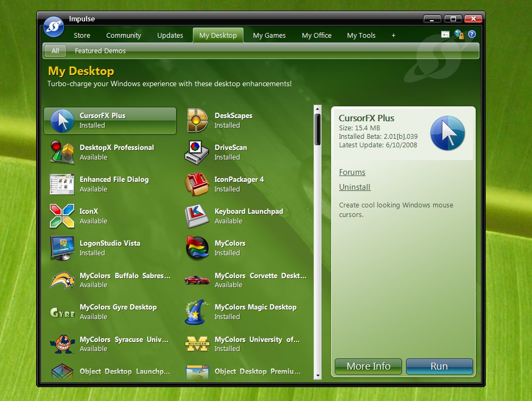The height and width of the screenshot is (401, 532).
Task: Select the Keyboard Launchpad icon
Action: tap(197, 216)
